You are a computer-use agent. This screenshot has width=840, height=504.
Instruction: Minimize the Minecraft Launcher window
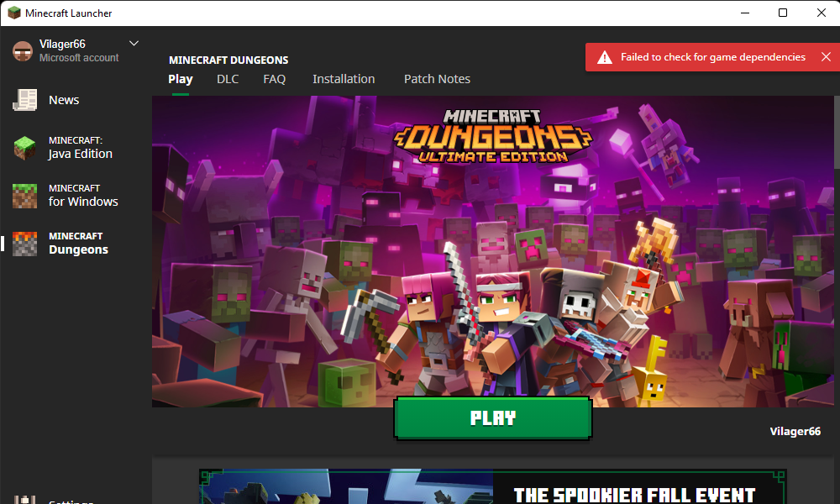pos(744,13)
